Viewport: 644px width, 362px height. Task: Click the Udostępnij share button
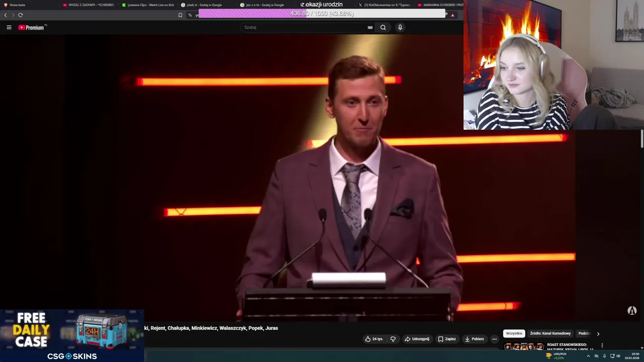417,339
